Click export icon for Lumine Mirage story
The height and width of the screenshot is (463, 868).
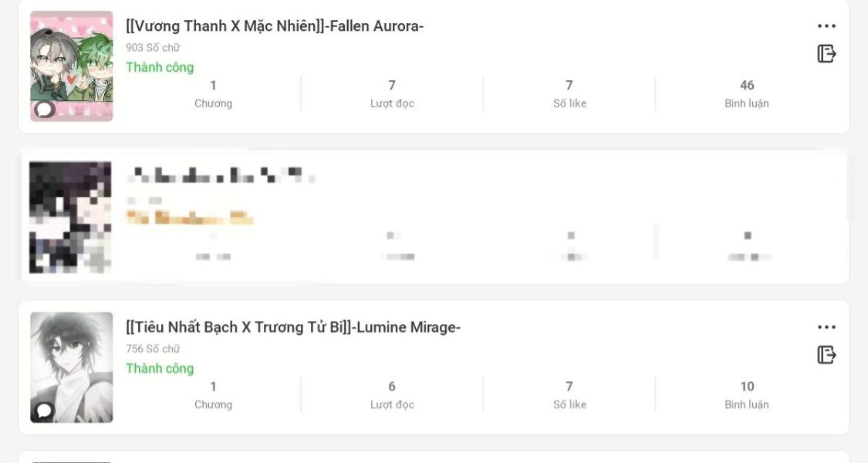click(x=826, y=354)
